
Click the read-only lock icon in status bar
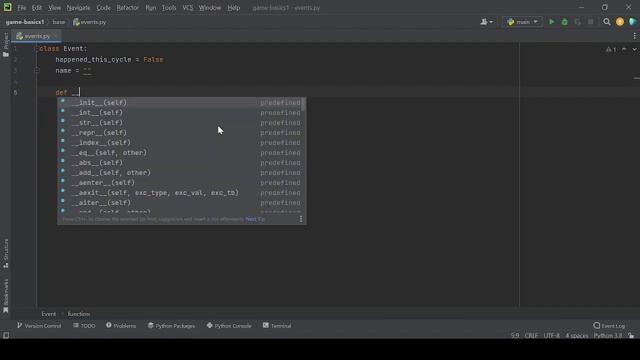[x=631, y=336]
